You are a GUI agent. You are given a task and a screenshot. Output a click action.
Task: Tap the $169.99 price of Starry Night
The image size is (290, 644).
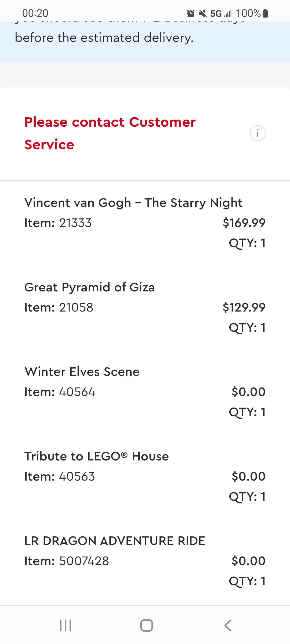[244, 223]
